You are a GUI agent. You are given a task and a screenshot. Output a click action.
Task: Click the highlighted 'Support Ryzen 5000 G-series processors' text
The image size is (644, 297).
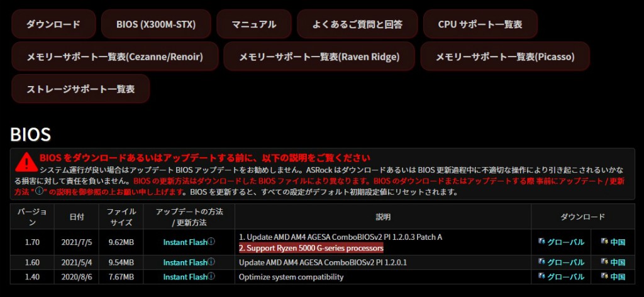point(311,248)
